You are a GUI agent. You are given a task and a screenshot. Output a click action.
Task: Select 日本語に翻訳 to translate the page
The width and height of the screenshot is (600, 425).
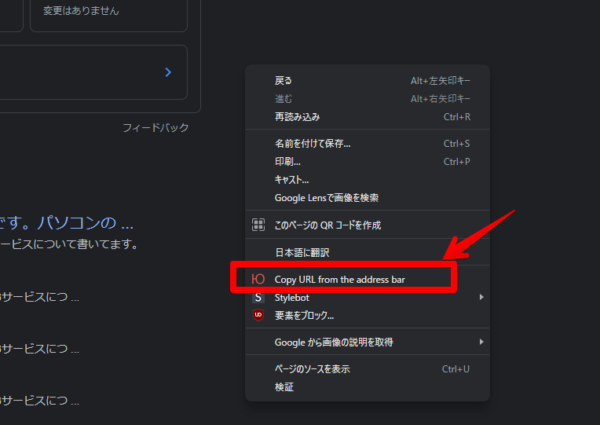[302, 253]
